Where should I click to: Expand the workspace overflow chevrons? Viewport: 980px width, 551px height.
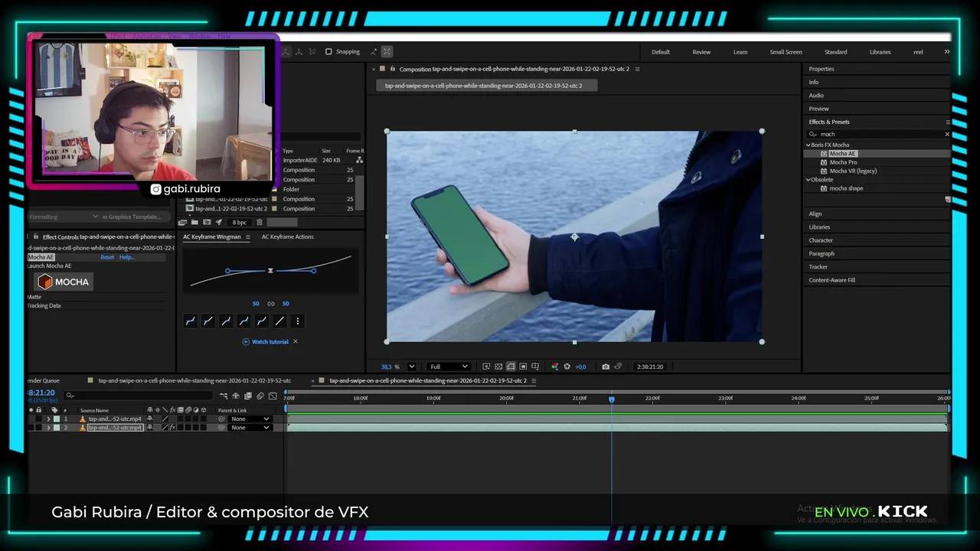(946, 51)
